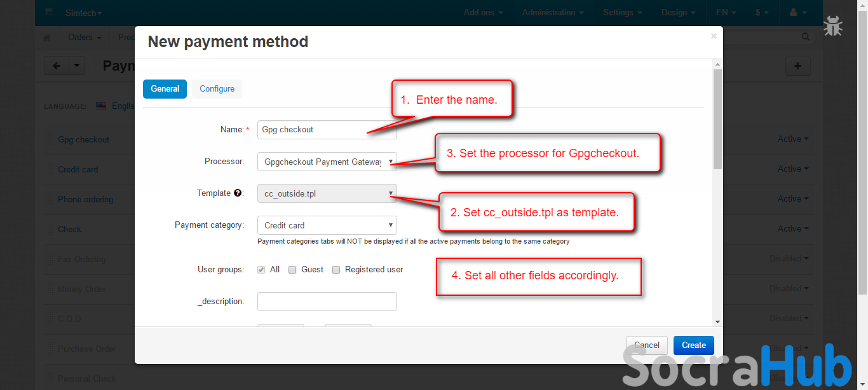
Task: Open the EN language dropdown
Action: click(726, 12)
